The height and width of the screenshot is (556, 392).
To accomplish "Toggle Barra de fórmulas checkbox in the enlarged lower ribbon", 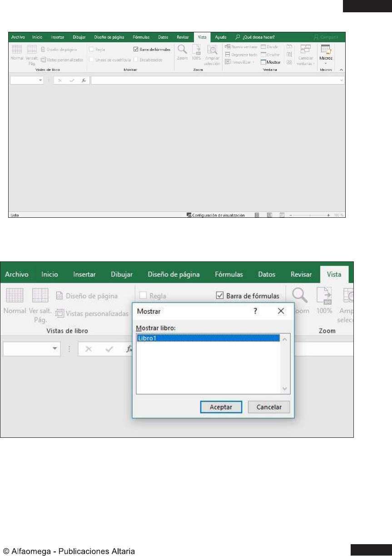I will [x=219, y=296].
